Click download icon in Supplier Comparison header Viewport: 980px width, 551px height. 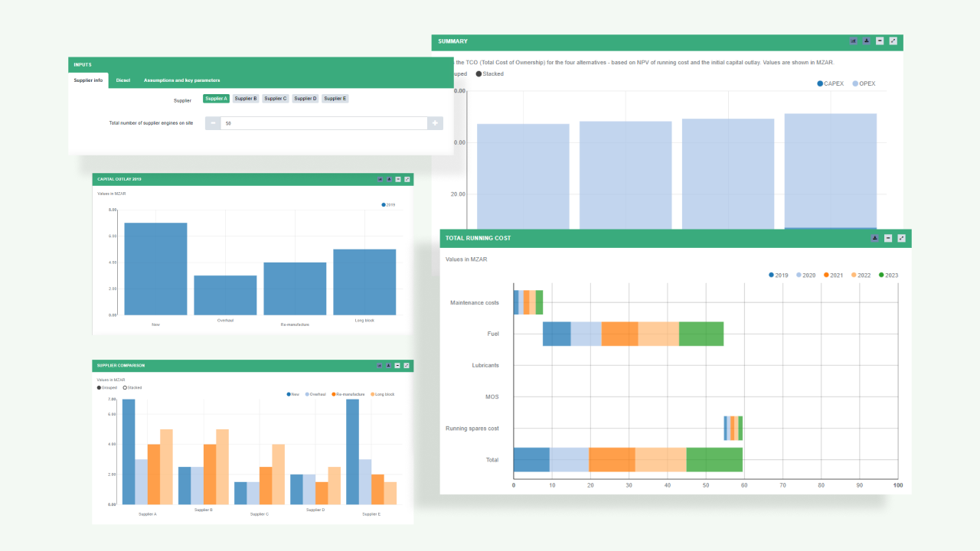pos(389,366)
